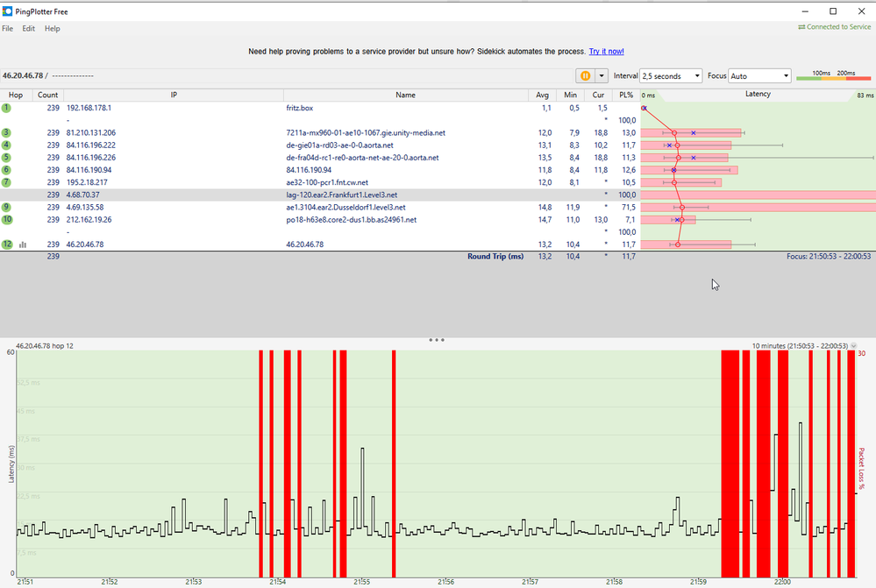
Task: Select hop 12 green circle icon
Action: point(7,244)
